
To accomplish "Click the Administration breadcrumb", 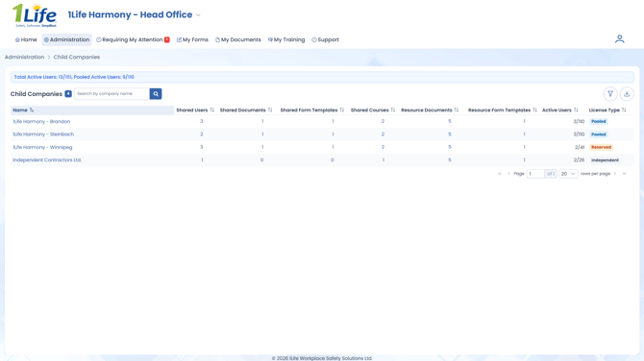I will point(24,57).
